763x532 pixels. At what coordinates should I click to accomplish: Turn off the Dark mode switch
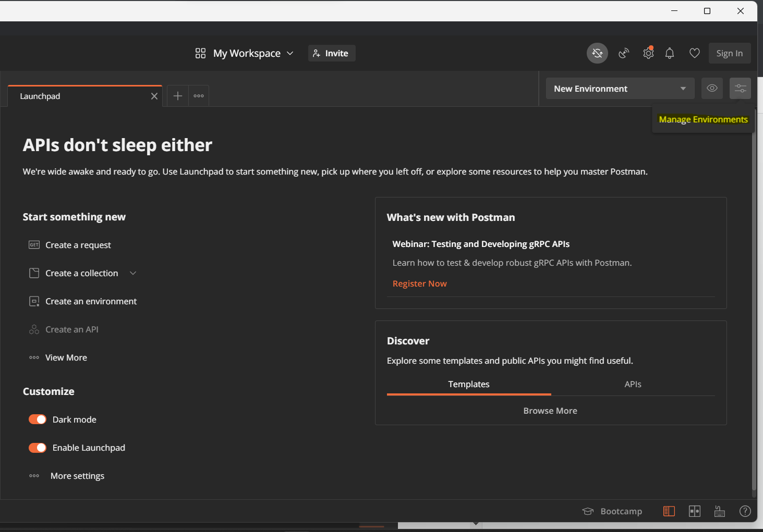[38, 419]
